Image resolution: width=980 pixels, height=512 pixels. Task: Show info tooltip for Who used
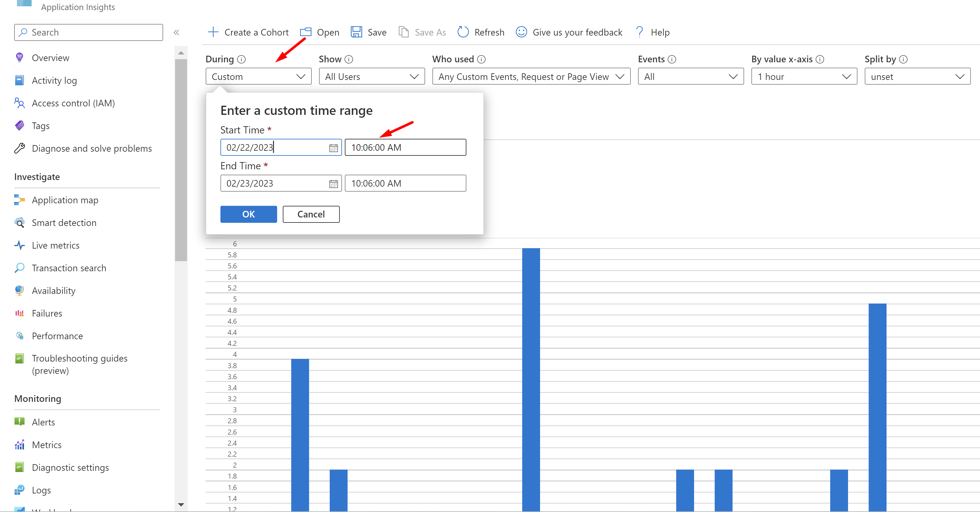pyautogui.click(x=481, y=59)
